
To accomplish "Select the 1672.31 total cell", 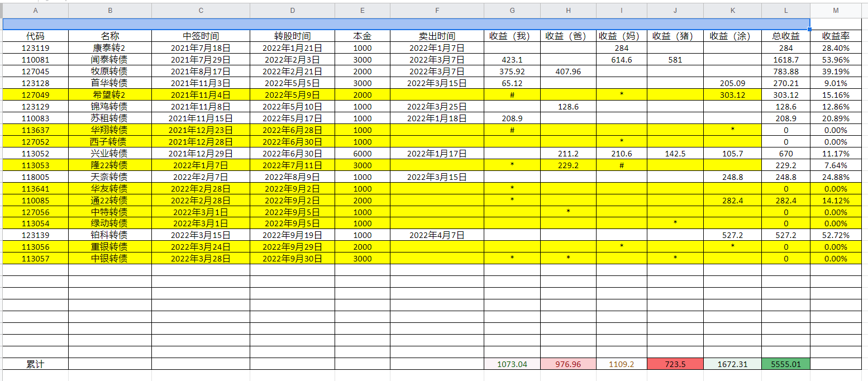I will [732, 364].
